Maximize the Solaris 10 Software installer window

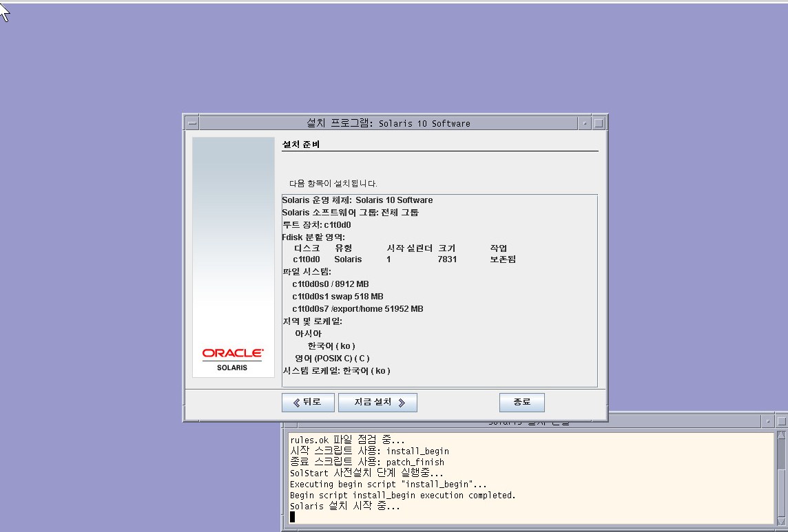pyautogui.click(x=599, y=123)
